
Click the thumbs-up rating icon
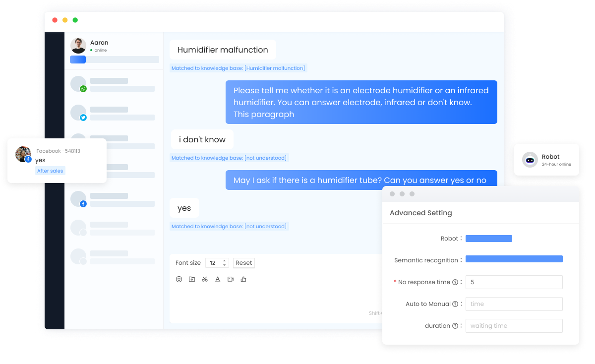click(243, 279)
